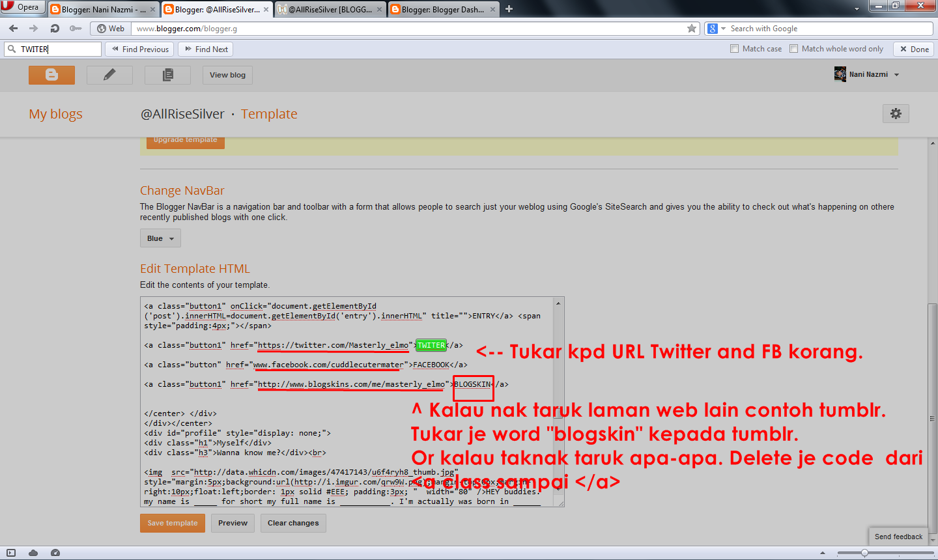Viewport: 938px width, 560px height.
Task: Bookmark page with star icon
Action: click(x=692, y=29)
